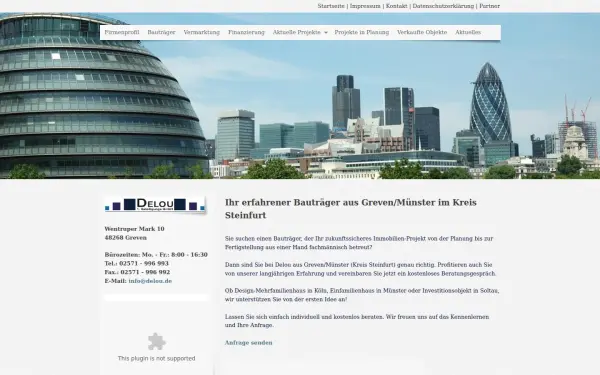Click the paragraph starting 'Ob Design-Mehrfamilienhaus in Köln'
The width and height of the screenshot is (600, 375).
pos(362,295)
